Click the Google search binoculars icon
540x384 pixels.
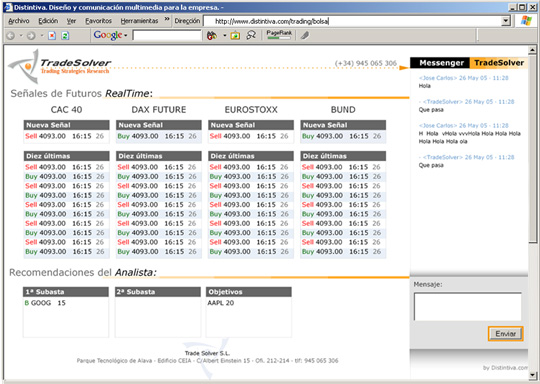click(x=211, y=35)
